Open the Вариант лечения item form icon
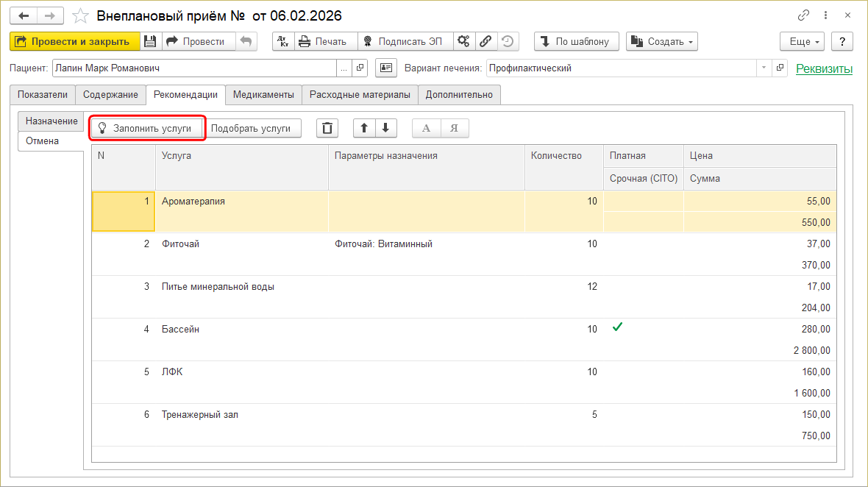 780,68
